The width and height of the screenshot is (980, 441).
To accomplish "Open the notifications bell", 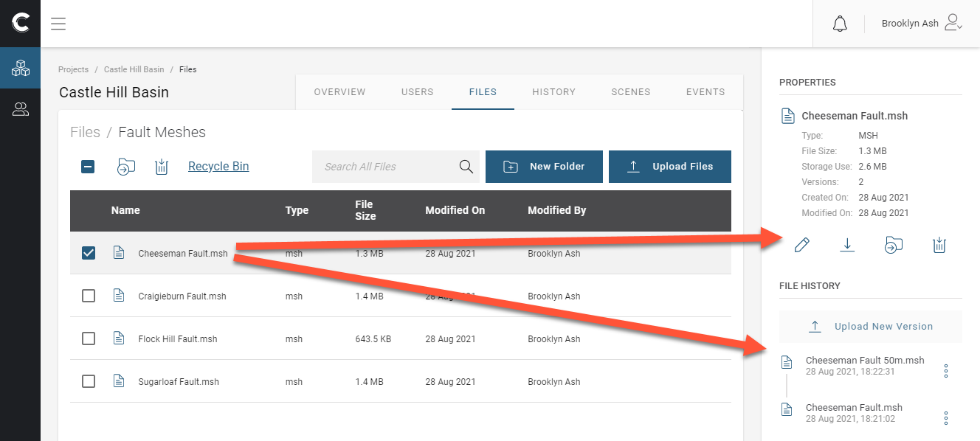I will point(840,24).
